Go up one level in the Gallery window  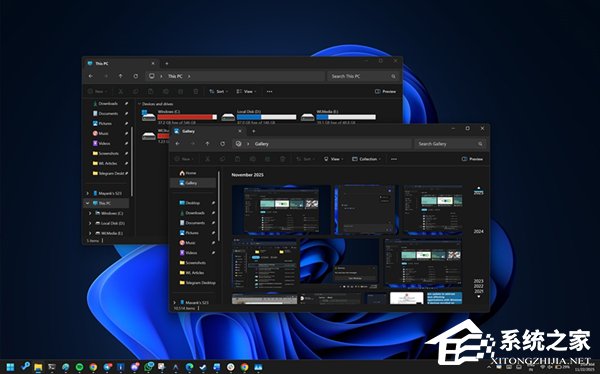[207, 144]
